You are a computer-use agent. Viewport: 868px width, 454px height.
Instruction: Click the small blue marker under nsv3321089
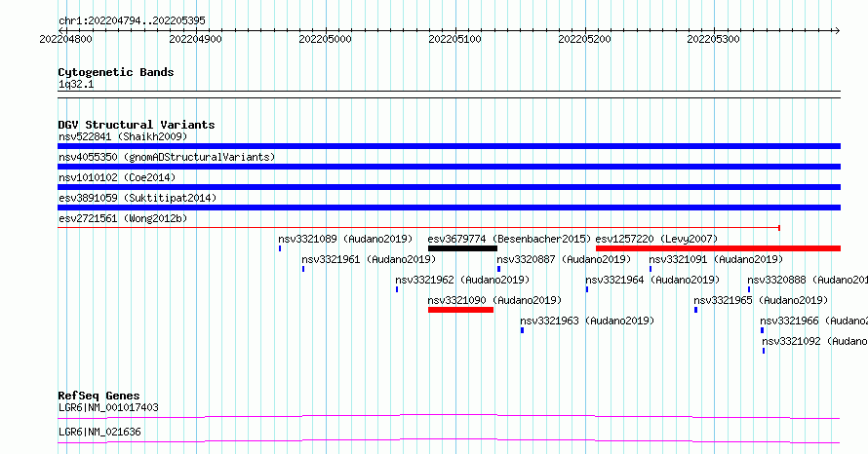280,248
